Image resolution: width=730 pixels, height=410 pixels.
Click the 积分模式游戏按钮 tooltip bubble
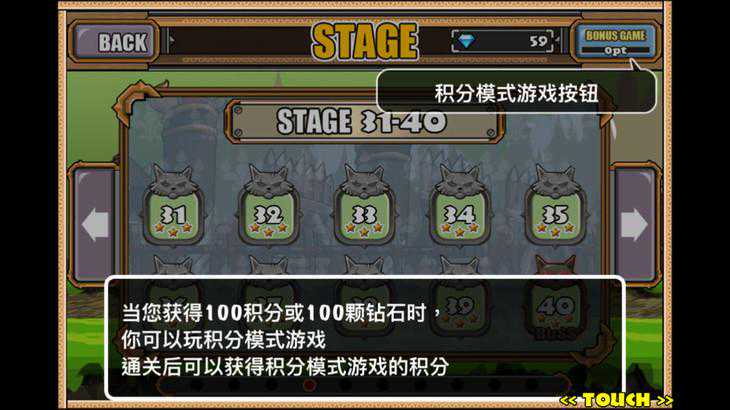[x=516, y=92]
